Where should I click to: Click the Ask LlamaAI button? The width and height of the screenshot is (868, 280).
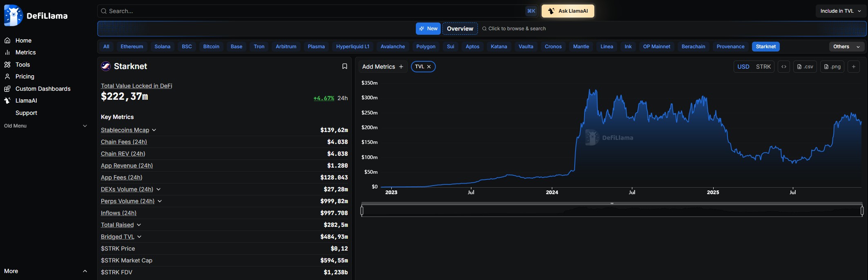pyautogui.click(x=568, y=11)
